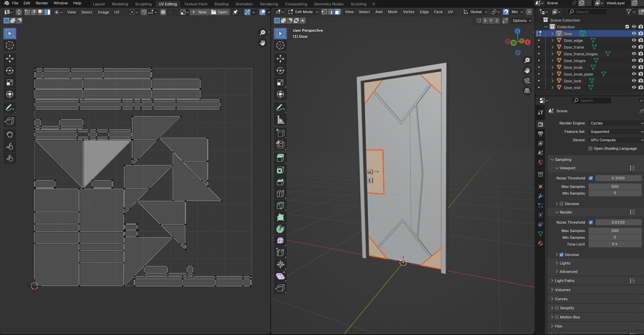
Task: Open Global transform orientation dropdown
Action: 475,12
